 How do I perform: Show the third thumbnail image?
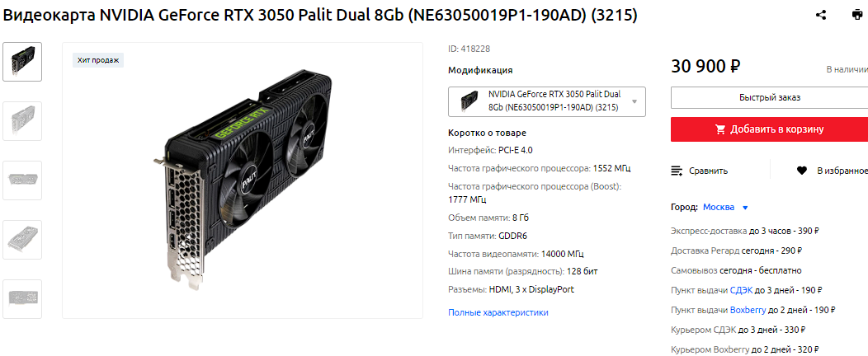pyautogui.click(x=22, y=180)
